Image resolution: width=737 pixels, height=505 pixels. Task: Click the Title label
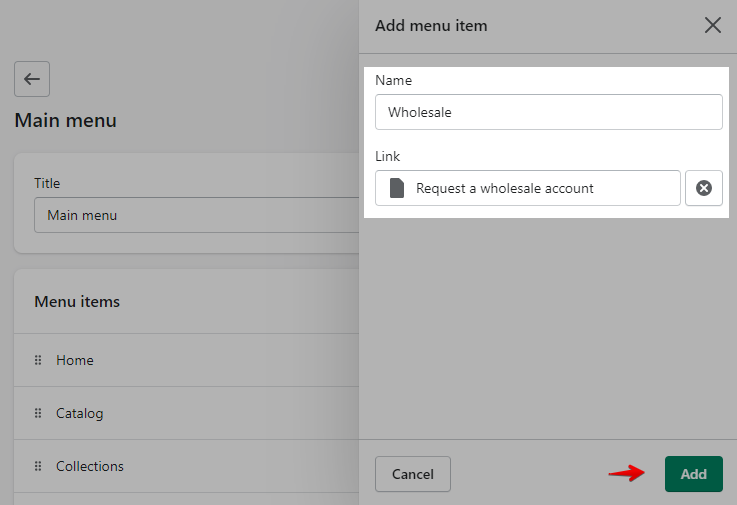point(47,183)
